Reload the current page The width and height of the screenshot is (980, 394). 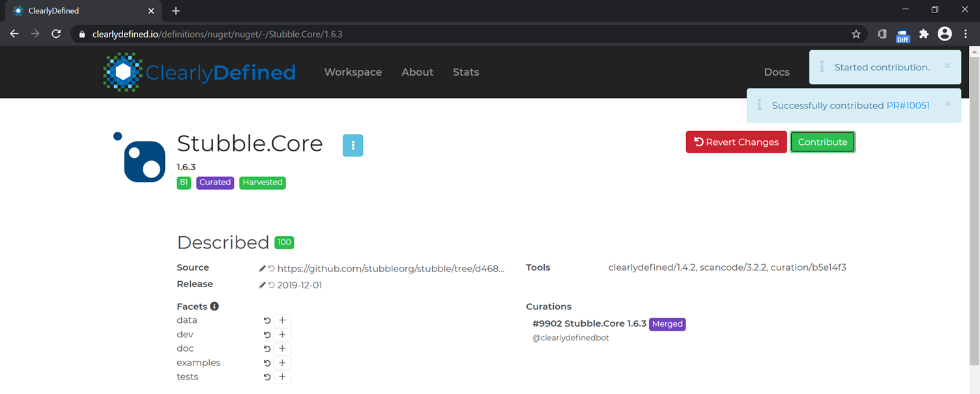click(56, 34)
